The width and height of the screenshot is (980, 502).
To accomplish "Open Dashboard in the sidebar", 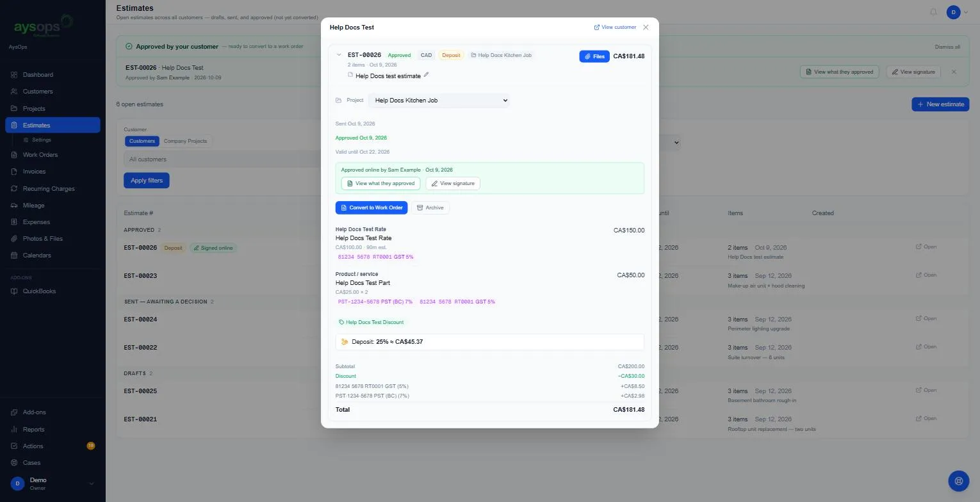I will (53, 75).
